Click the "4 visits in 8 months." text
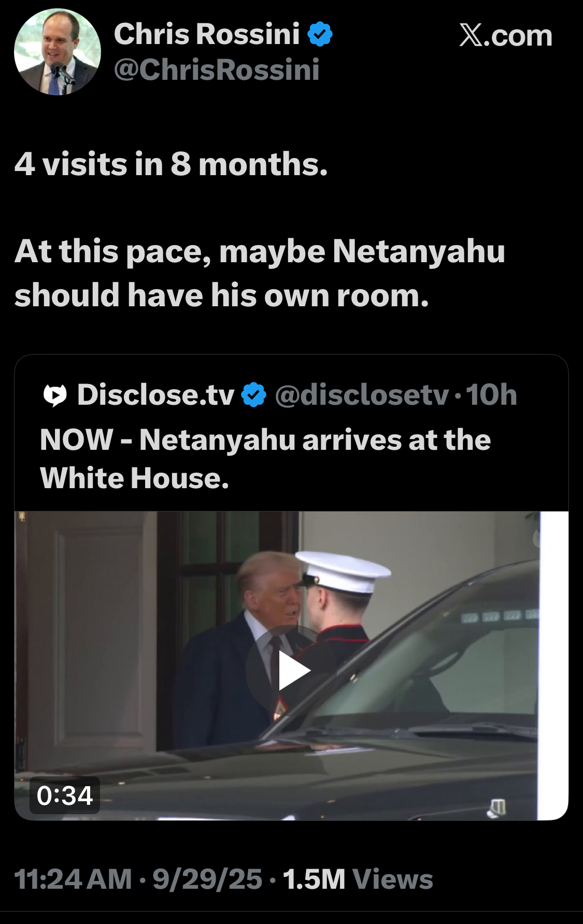The height and width of the screenshot is (924, 583). pos(171,164)
